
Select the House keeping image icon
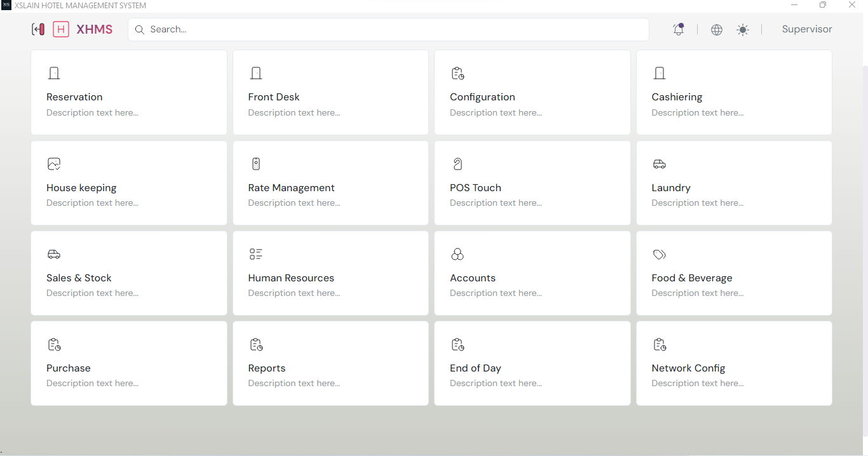(53, 163)
